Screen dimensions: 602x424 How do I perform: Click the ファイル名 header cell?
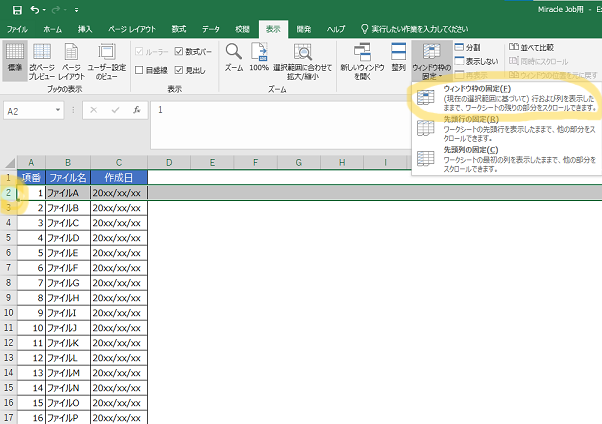coord(68,177)
